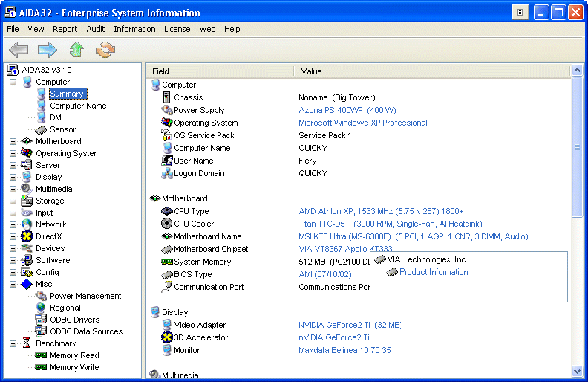Click the Input tree icon

[27, 213]
